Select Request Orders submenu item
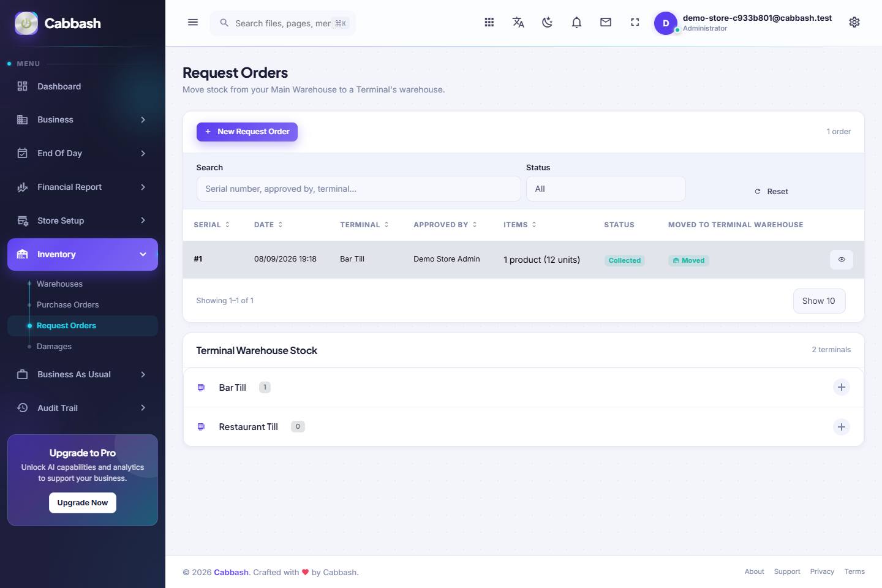The image size is (882, 588). (83, 326)
